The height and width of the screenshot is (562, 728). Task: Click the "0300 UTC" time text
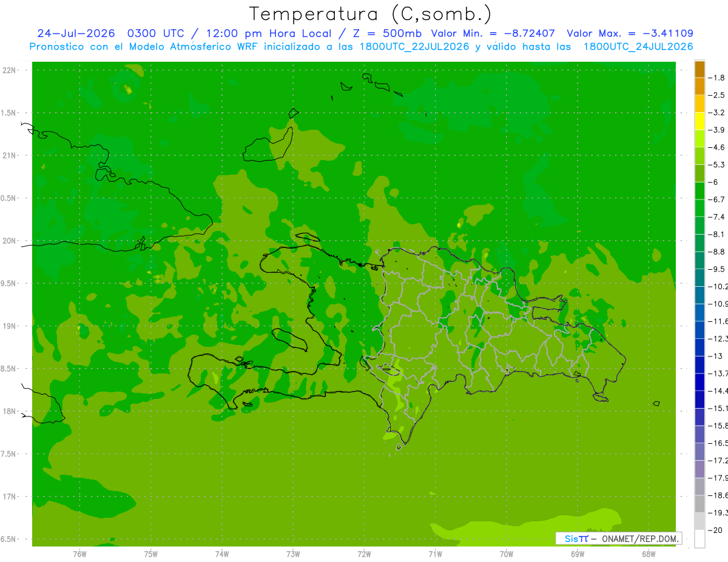[x=155, y=33]
